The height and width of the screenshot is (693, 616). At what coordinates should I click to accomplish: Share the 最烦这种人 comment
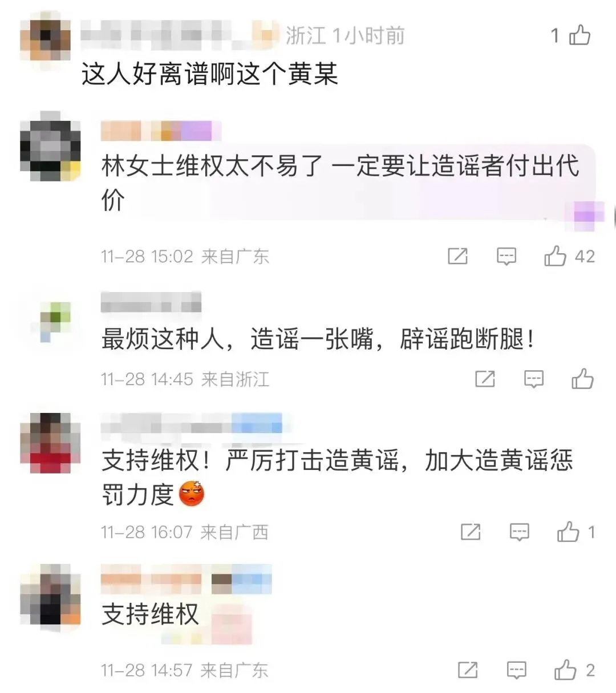(485, 379)
